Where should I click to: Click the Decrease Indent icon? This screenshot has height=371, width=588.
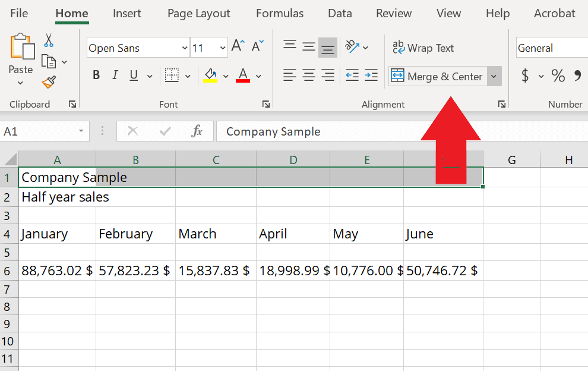tap(352, 76)
